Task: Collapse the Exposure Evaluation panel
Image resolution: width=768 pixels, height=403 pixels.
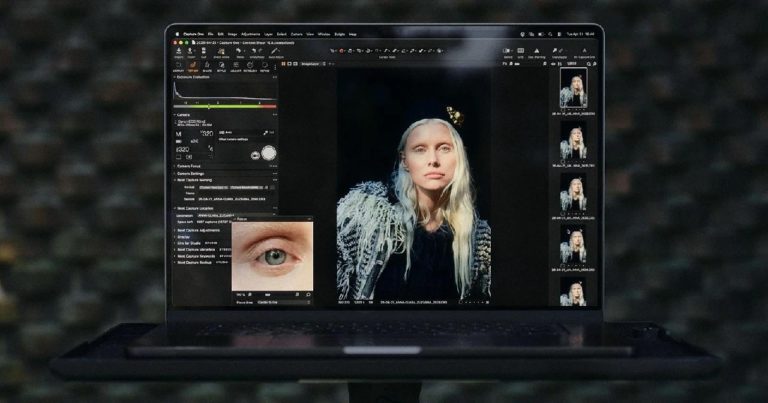Action: pyautogui.click(x=175, y=77)
